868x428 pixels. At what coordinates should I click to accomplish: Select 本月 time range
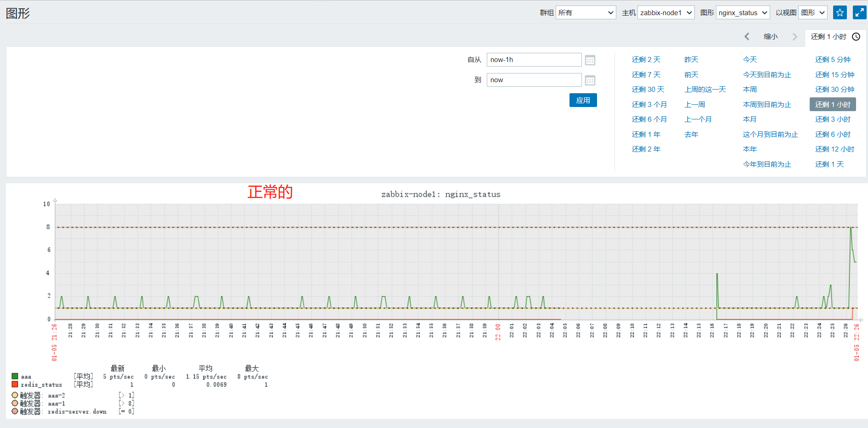point(750,119)
